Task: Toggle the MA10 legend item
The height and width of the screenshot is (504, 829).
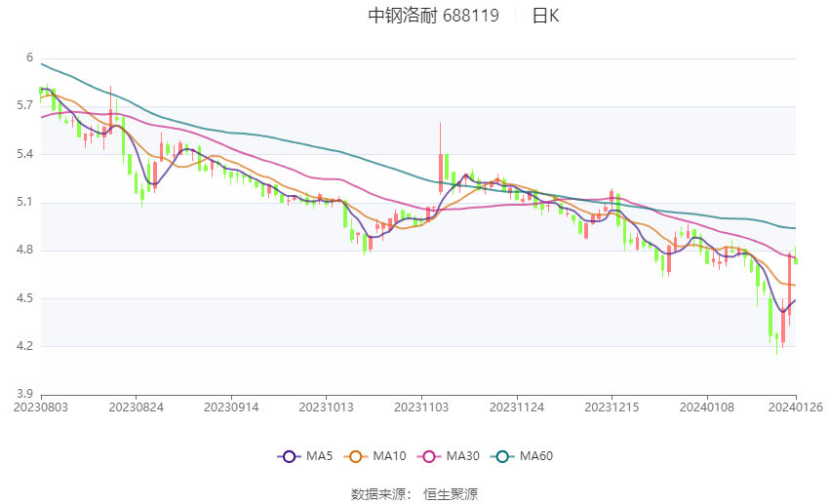Action: (375, 456)
